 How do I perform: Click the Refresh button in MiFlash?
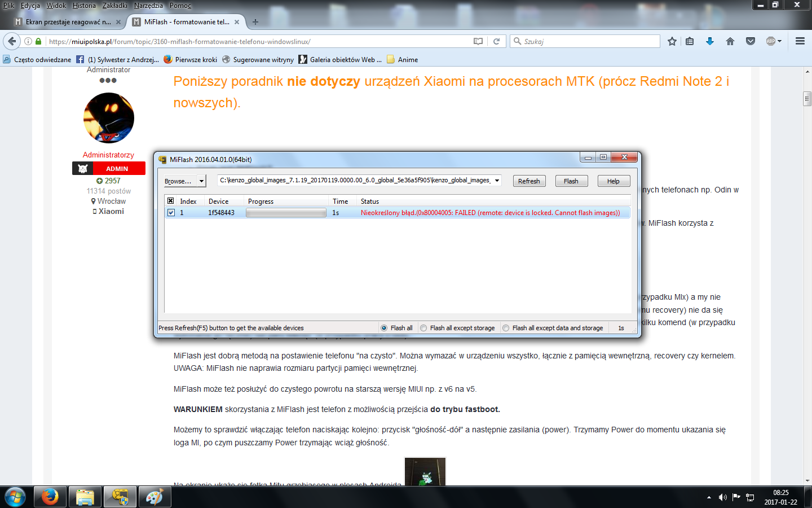pos(529,181)
